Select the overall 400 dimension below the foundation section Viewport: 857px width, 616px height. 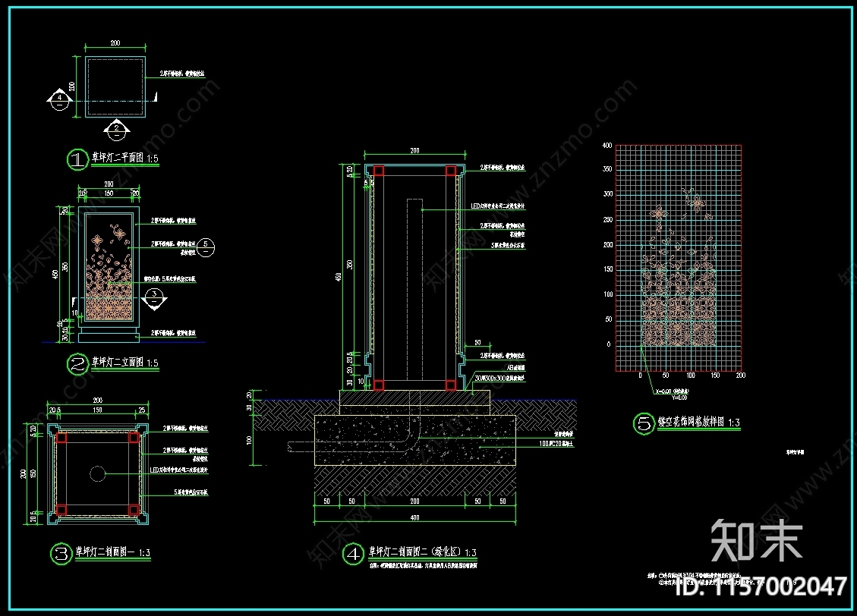(x=414, y=517)
